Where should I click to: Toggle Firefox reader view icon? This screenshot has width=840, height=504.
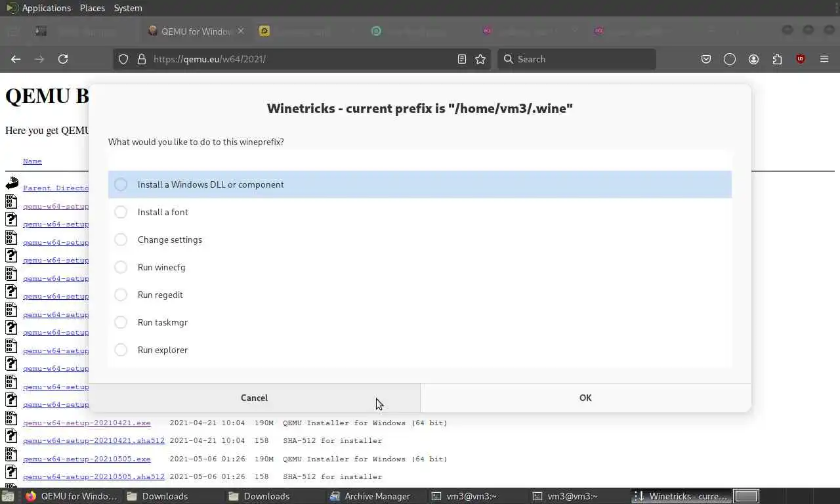[x=462, y=59]
